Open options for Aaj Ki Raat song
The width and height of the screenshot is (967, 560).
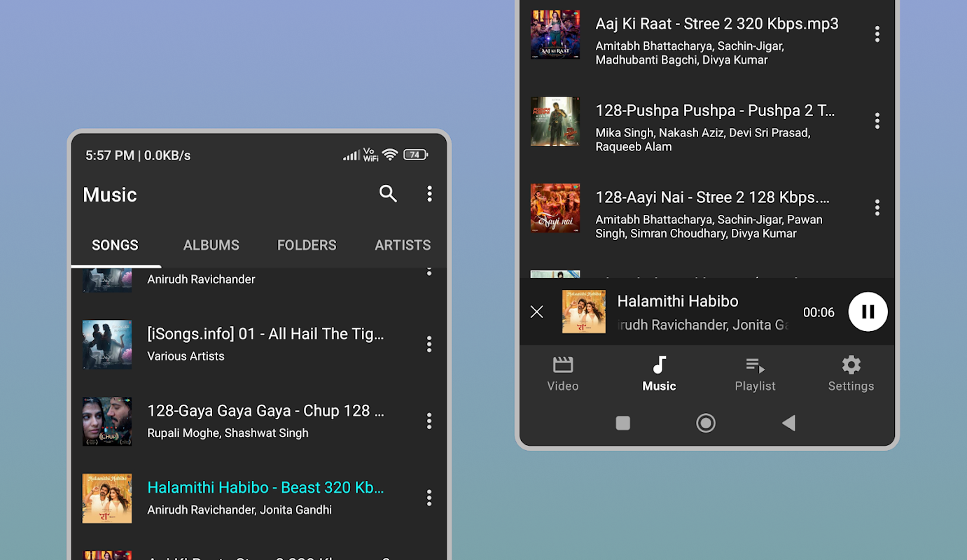tap(877, 34)
